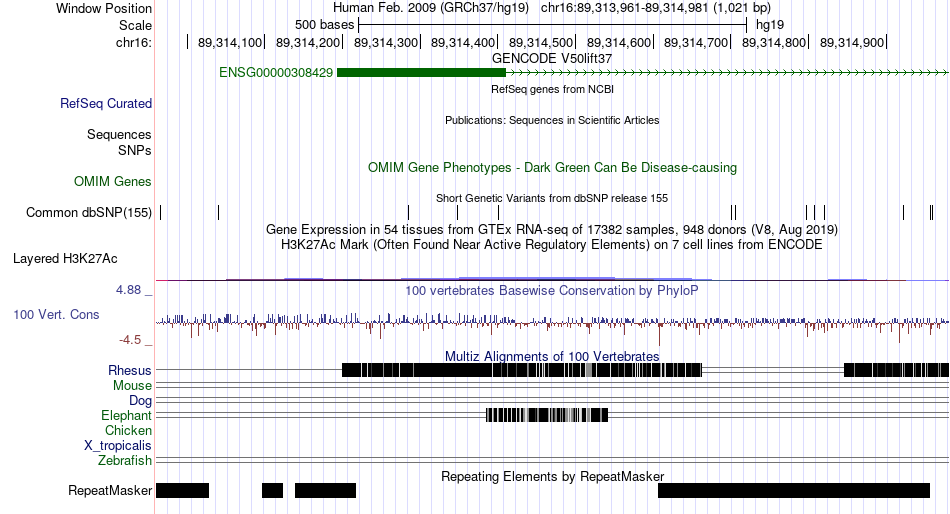Open the 100 Vert. Cons track label
950x514 pixels.
click(56, 315)
